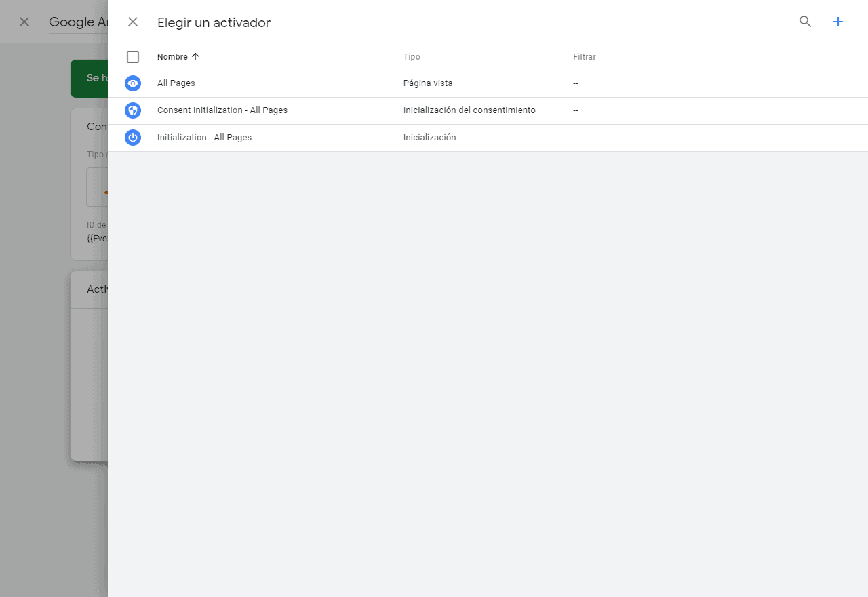Open trigger search with the magnifier icon
This screenshot has height=597, width=868.
[805, 22]
